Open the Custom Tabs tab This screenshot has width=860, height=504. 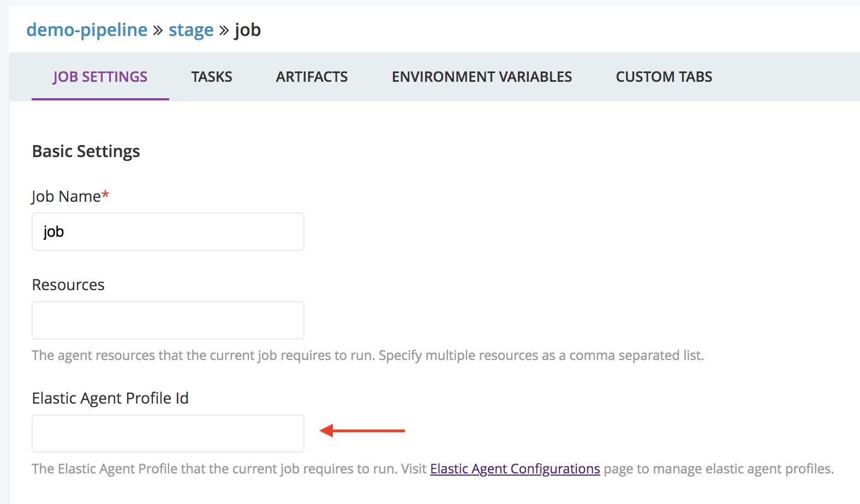pyautogui.click(x=664, y=77)
